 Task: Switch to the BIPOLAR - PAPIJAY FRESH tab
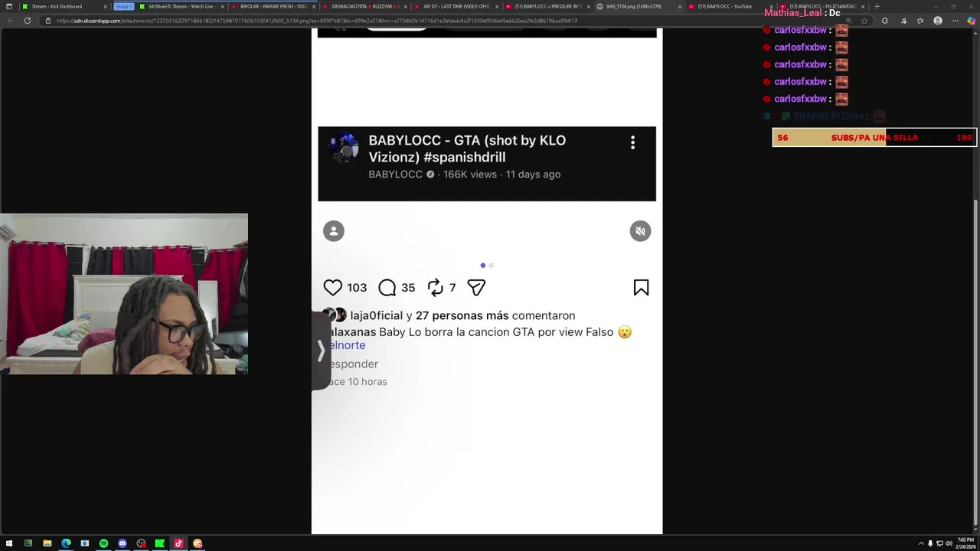pos(273,6)
